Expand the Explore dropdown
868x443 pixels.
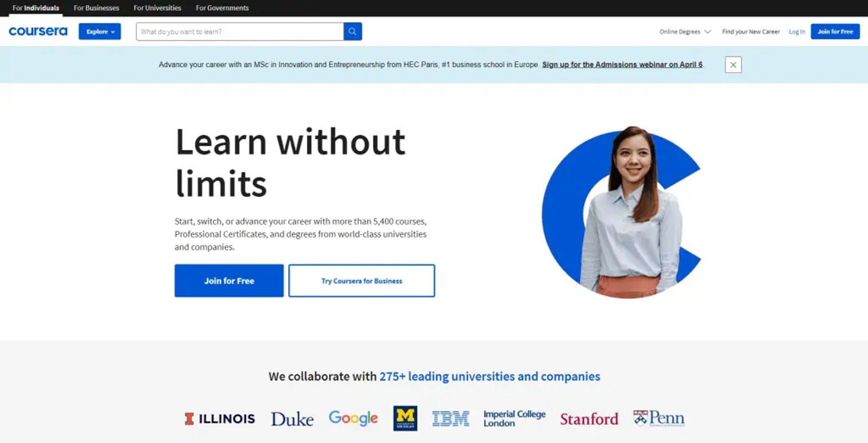(x=100, y=31)
